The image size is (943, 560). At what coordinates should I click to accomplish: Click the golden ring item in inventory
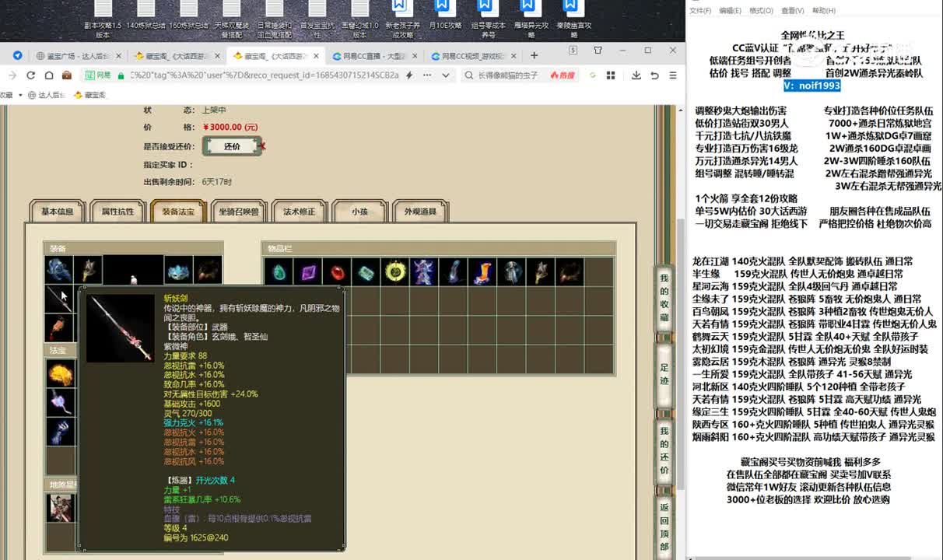coord(395,272)
